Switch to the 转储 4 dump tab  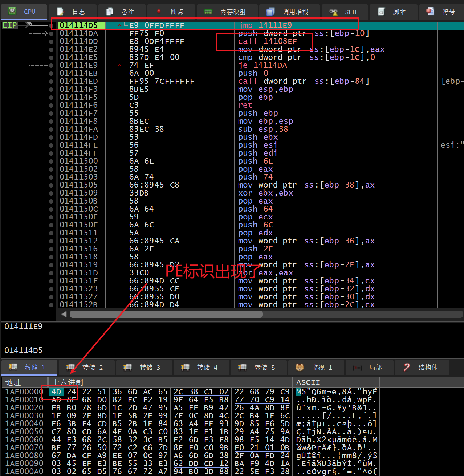coord(202,368)
